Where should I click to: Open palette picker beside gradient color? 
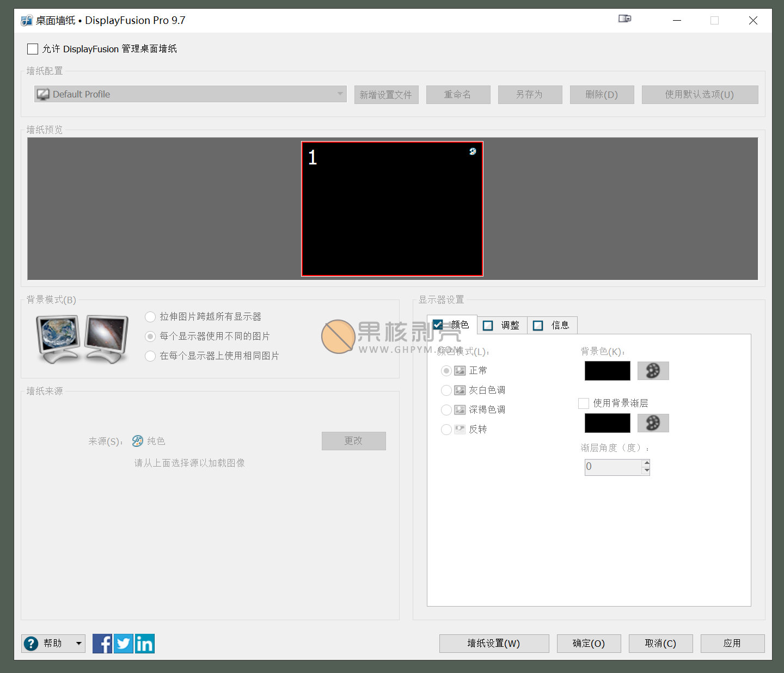tap(653, 423)
